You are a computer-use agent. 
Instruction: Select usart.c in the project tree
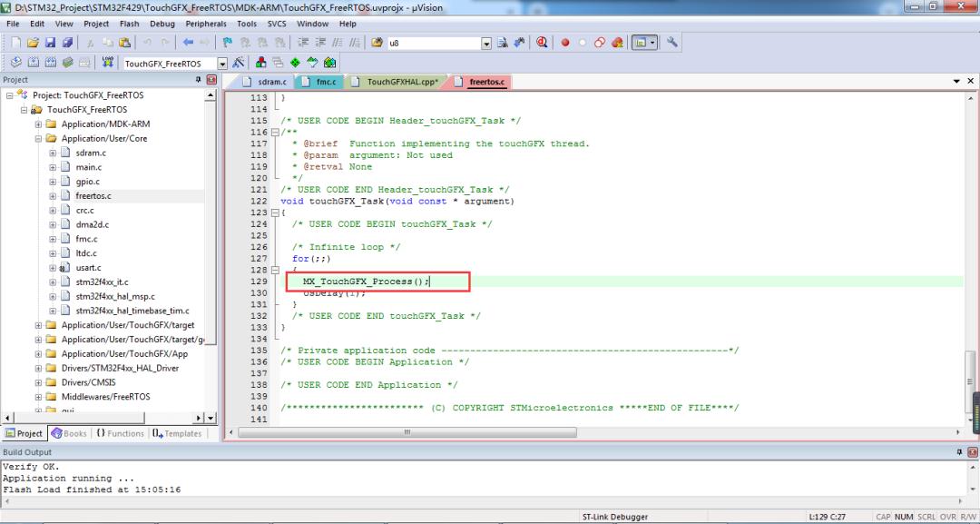(89, 268)
